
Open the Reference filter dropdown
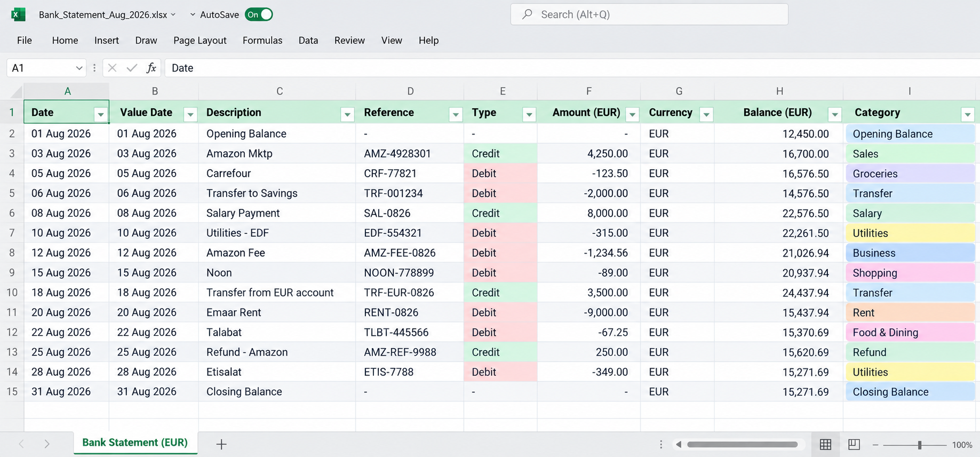pos(456,114)
